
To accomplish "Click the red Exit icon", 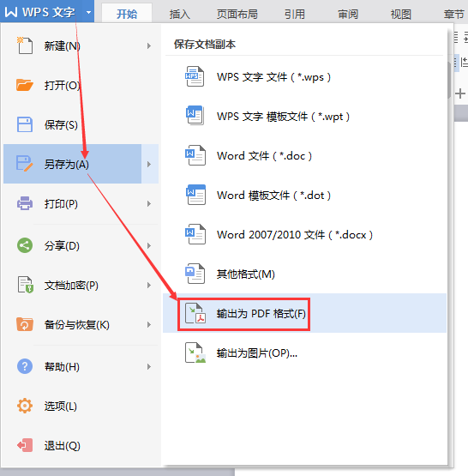I will click(25, 445).
